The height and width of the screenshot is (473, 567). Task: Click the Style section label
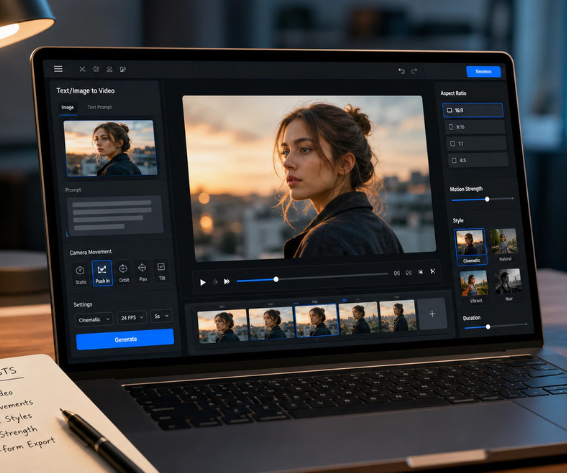(458, 220)
